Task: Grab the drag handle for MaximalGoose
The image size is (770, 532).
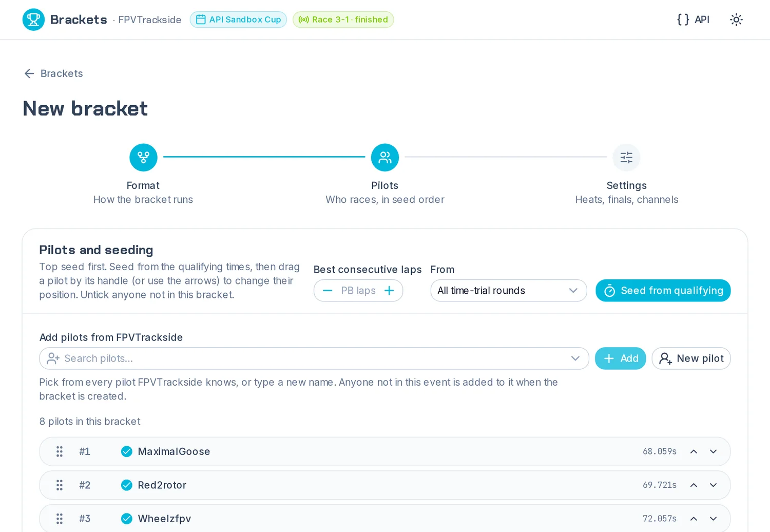Action: (60, 451)
